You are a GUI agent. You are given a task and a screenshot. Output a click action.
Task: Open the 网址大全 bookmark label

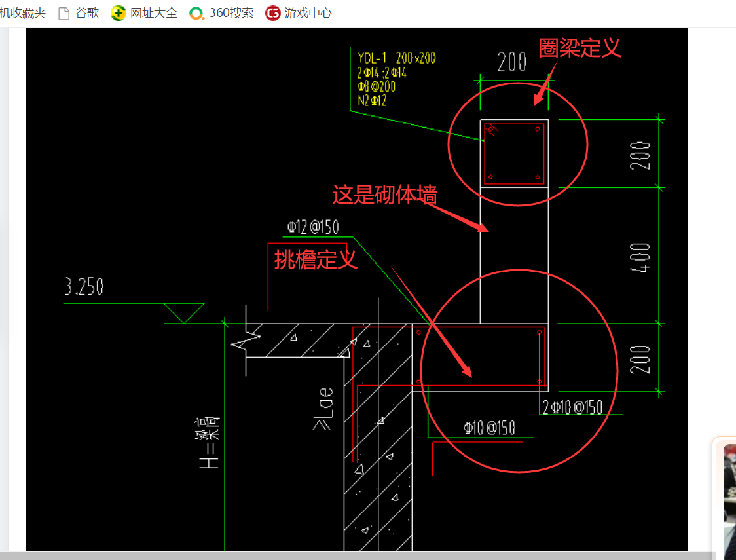[154, 13]
